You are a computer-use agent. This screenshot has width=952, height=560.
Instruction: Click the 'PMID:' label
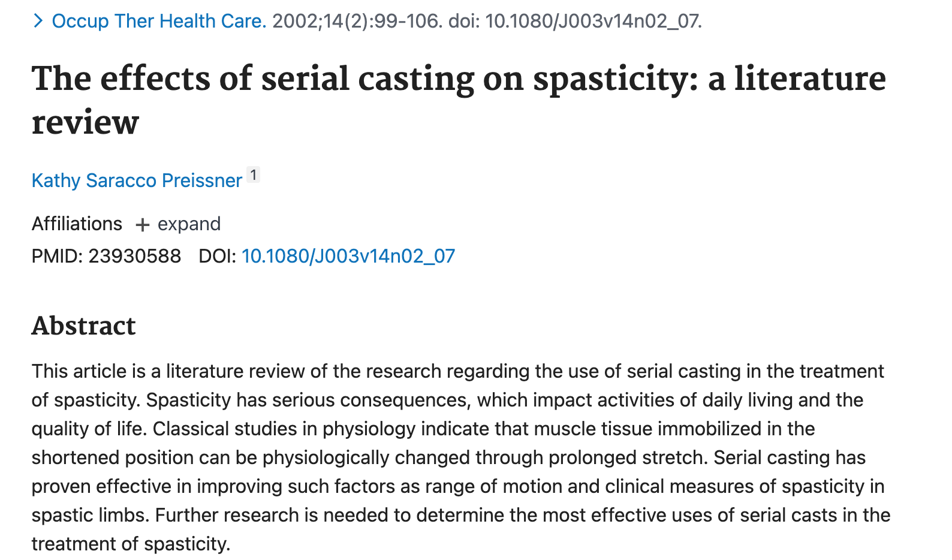coord(58,256)
